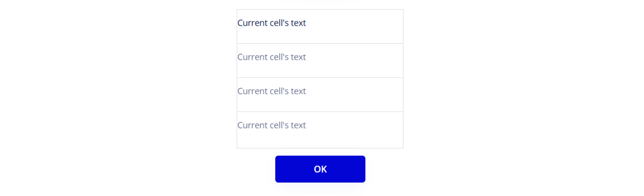The height and width of the screenshot is (196, 644).
Task: Focus the highlighted top cell
Action: (320, 26)
